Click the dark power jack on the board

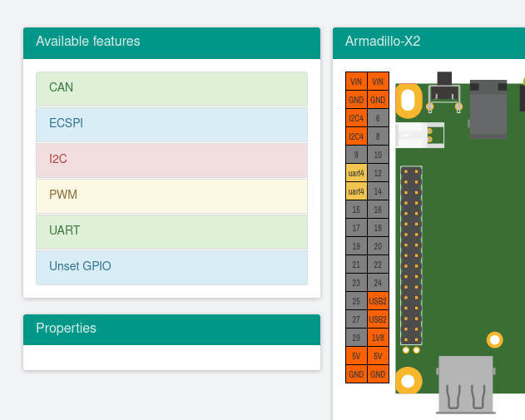pyautogui.click(x=488, y=109)
